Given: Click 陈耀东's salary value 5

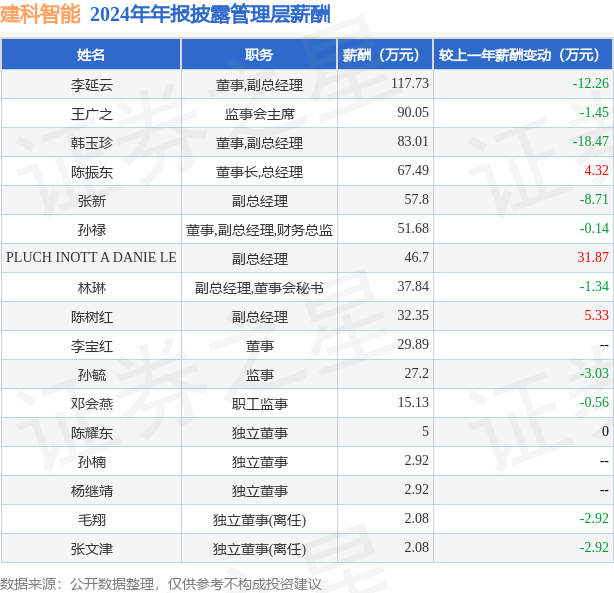Looking at the screenshot, I should (425, 431).
